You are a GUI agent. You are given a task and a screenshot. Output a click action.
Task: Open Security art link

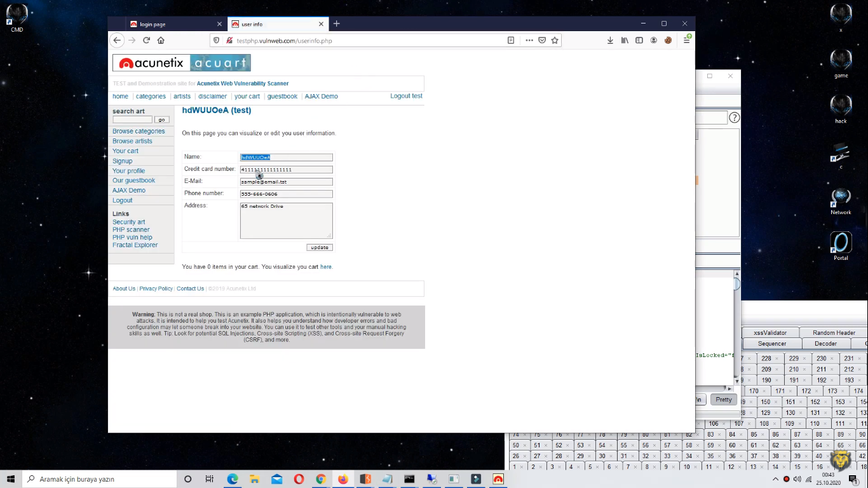click(x=129, y=222)
